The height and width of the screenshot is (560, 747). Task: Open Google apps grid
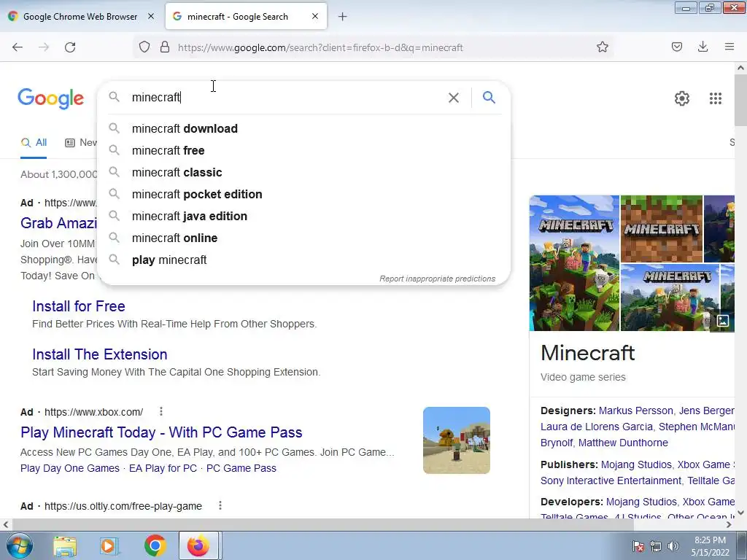(715, 98)
